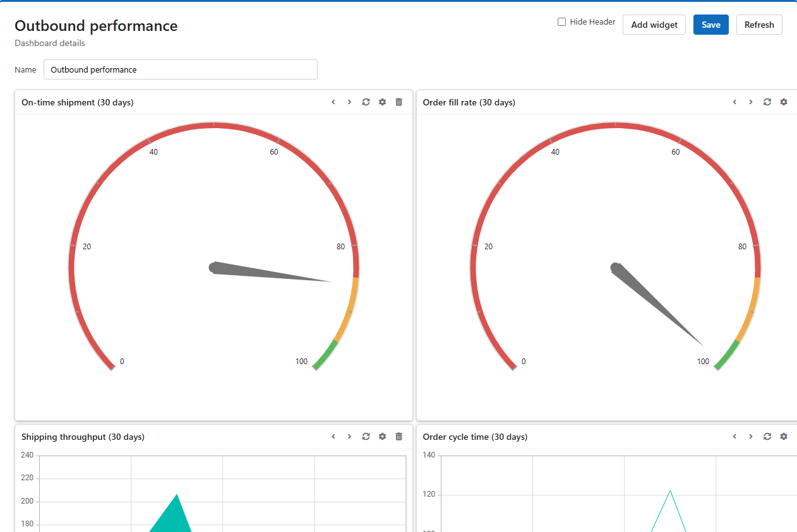
Task: Select the 'On-time shipment (30 days)' title
Action: tap(78, 102)
